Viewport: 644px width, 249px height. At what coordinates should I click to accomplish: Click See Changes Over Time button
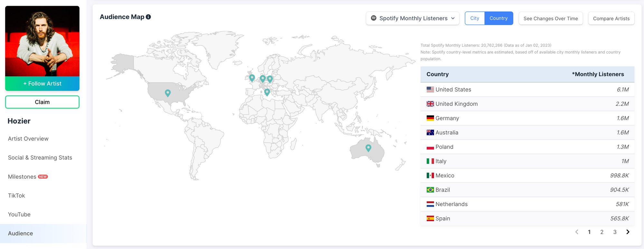(551, 18)
